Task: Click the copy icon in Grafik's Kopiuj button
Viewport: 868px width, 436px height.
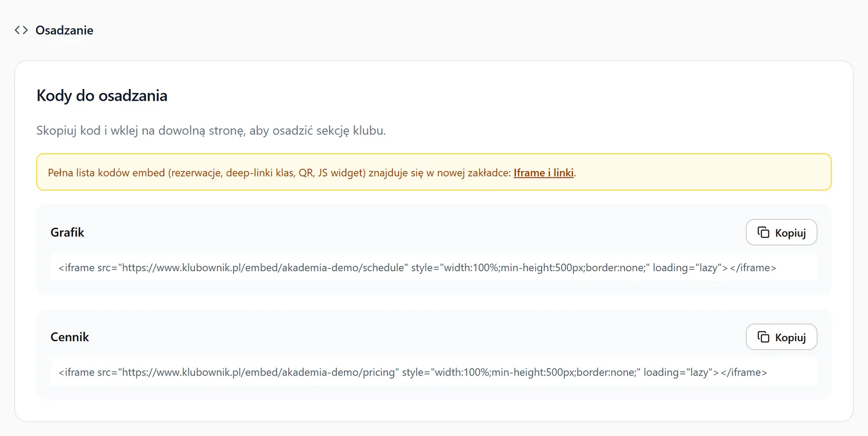Action: [x=763, y=233]
